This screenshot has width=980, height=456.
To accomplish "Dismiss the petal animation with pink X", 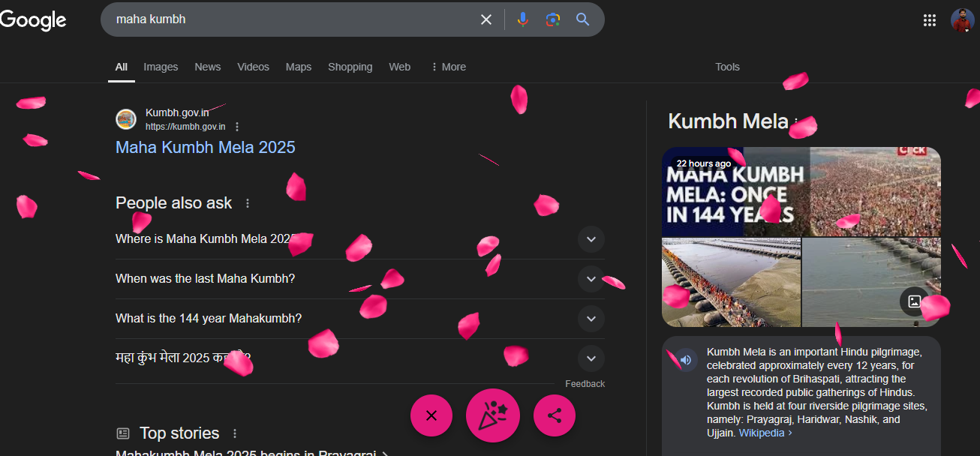I will click(x=431, y=415).
